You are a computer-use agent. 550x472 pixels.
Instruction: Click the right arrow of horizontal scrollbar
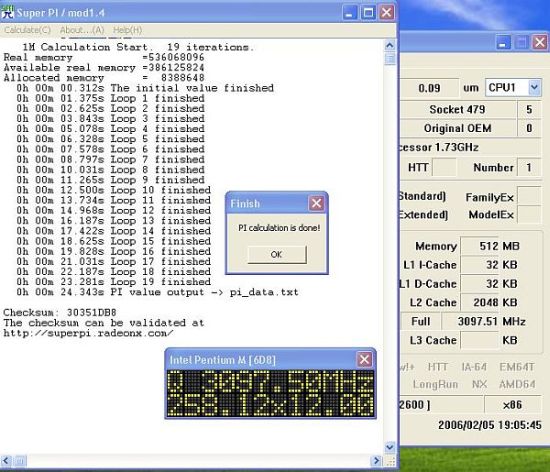376,460
